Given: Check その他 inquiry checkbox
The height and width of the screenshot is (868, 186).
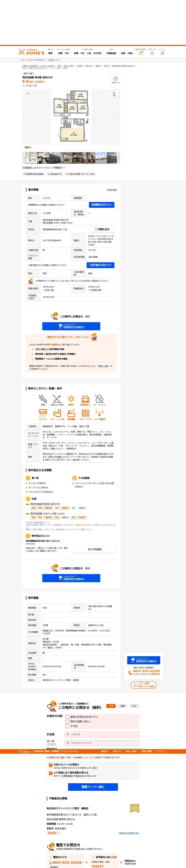Looking at the screenshot, I should (x=68, y=726).
